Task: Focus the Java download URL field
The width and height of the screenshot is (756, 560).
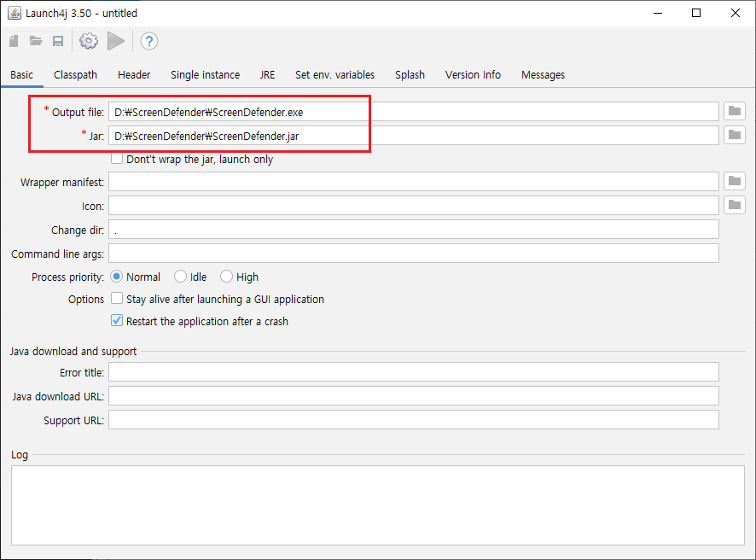Action: pyautogui.click(x=414, y=395)
